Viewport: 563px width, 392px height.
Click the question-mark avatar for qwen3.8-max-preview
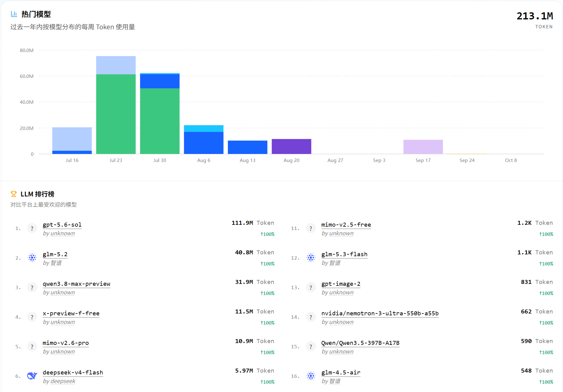(x=32, y=287)
